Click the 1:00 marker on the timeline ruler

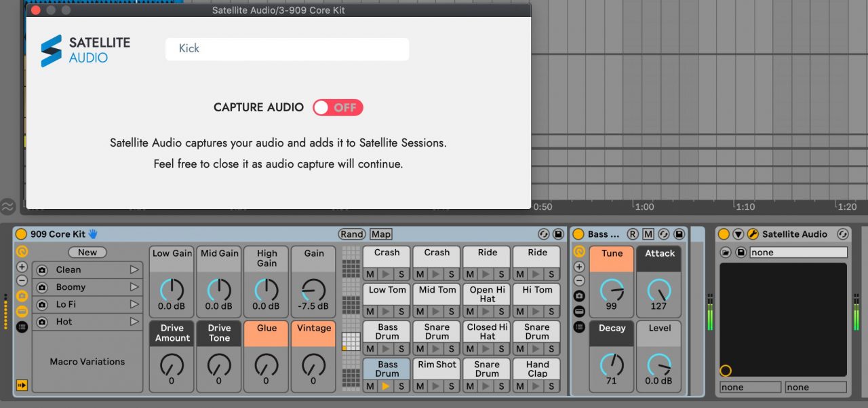(x=644, y=206)
